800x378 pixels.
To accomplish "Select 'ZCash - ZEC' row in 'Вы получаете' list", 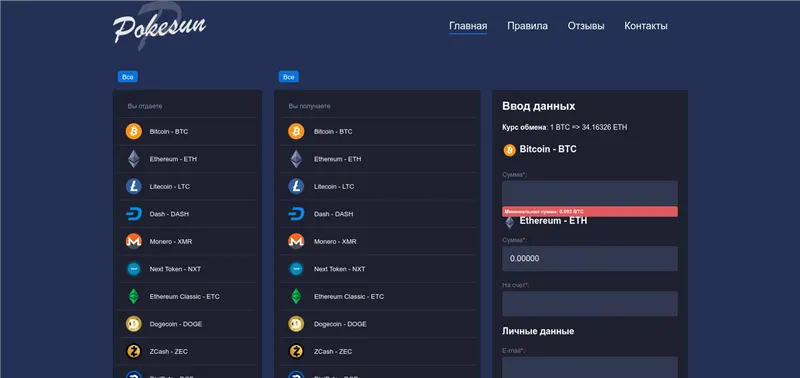I will tap(378, 351).
